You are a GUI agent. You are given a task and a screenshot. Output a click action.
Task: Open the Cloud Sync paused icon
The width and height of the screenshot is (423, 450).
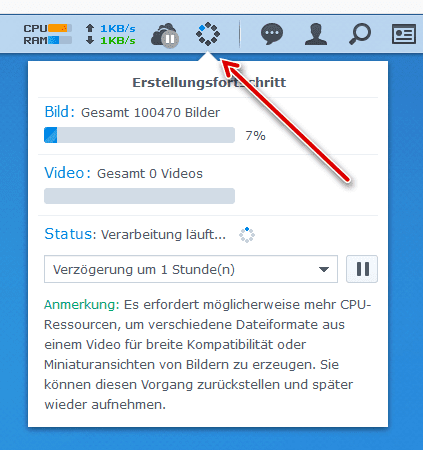click(165, 35)
